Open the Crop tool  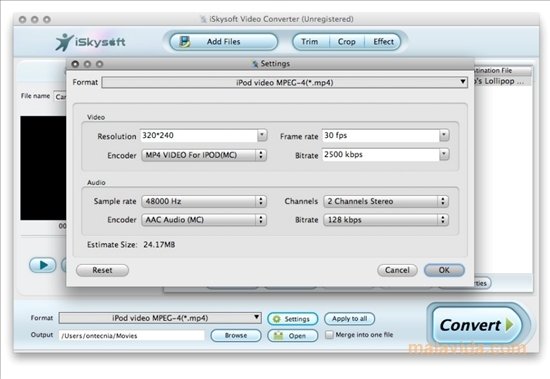point(347,42)
